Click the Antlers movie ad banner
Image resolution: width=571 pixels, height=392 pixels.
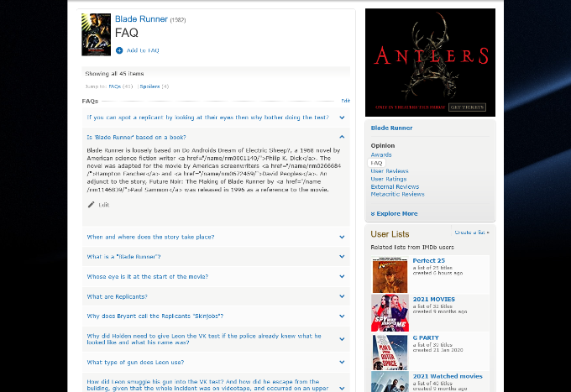[430, 62]
